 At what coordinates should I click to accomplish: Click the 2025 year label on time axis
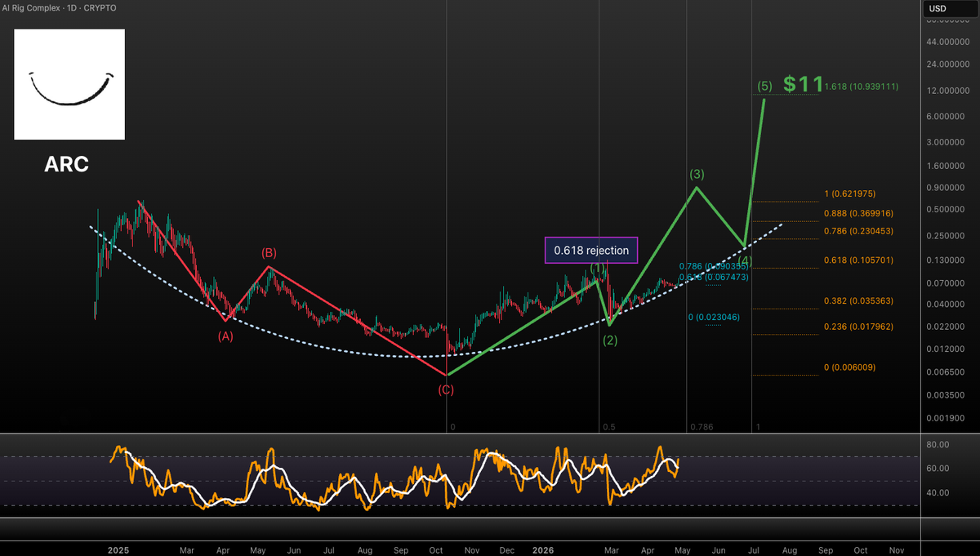pos(118,550)
